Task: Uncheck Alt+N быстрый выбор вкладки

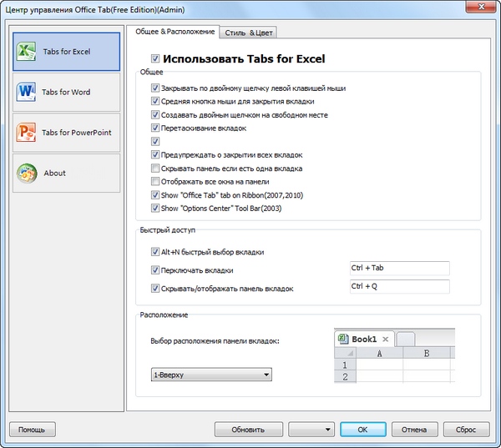Action: tap(155, 252)
